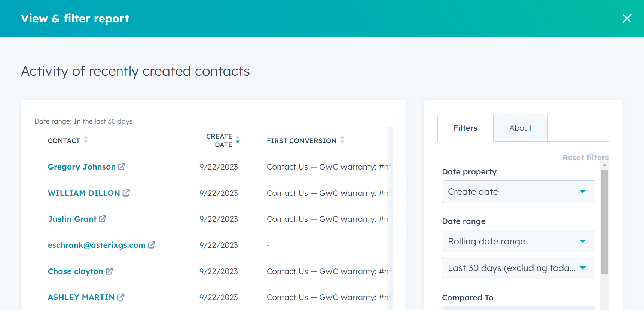
Task: Close the View & filter report dialog
Action: [x=627, y=18]
